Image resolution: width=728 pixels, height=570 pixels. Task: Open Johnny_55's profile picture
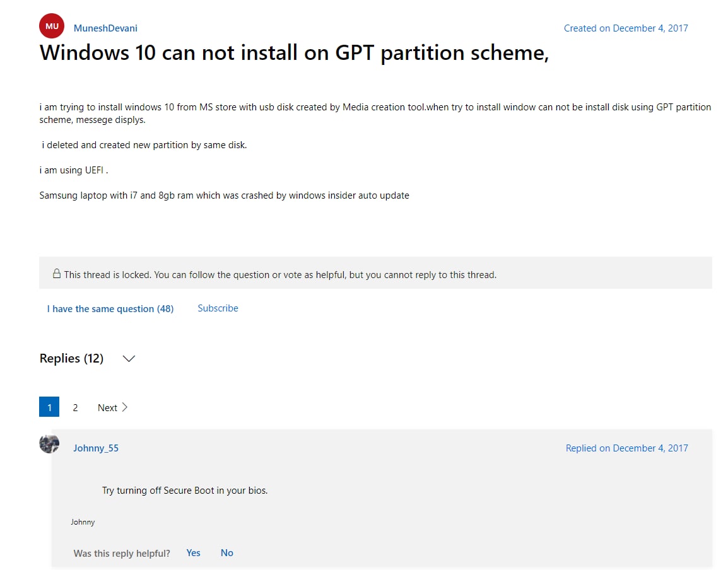(49, 444)
